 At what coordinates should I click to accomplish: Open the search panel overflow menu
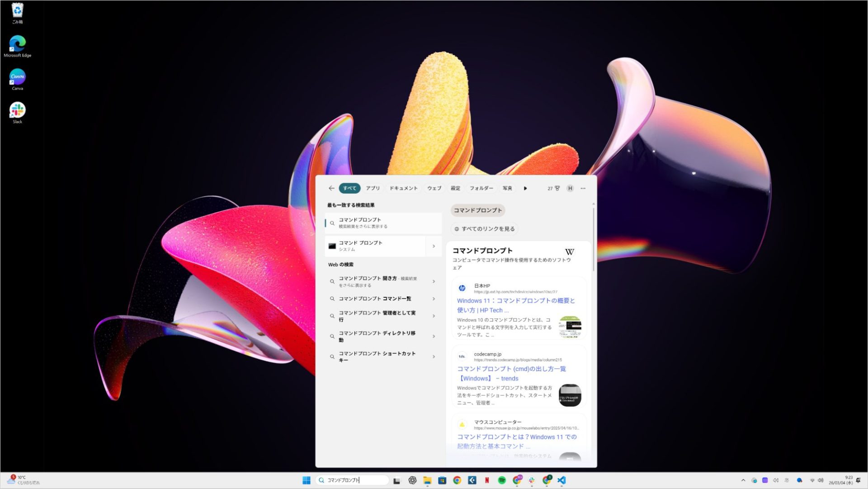pos(583,188)
